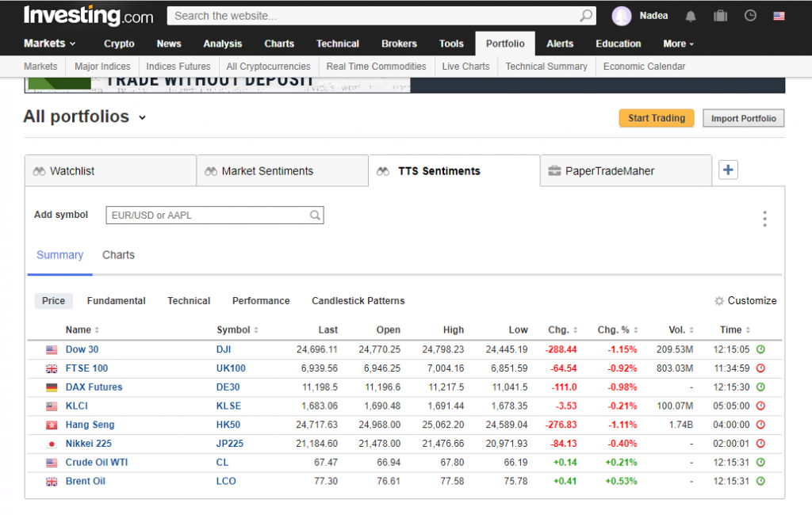
Task: Switch to the Charts tab
Action: [118, 254]
